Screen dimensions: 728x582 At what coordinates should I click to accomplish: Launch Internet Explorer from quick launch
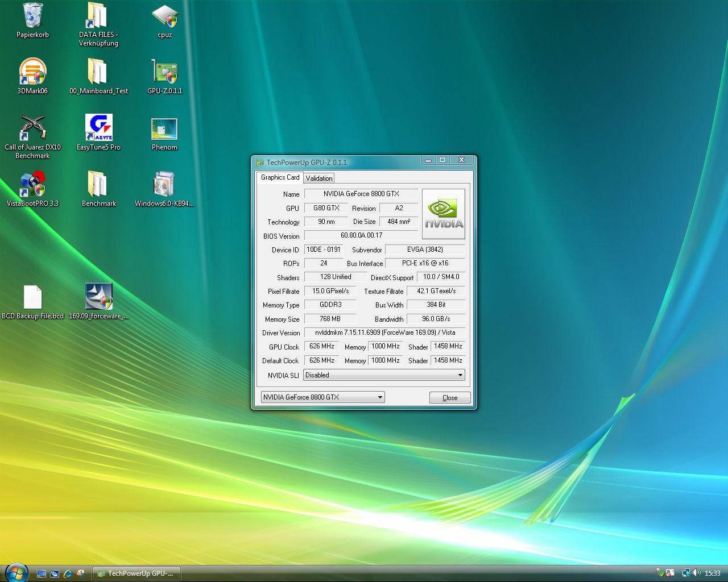coord(68,573)
